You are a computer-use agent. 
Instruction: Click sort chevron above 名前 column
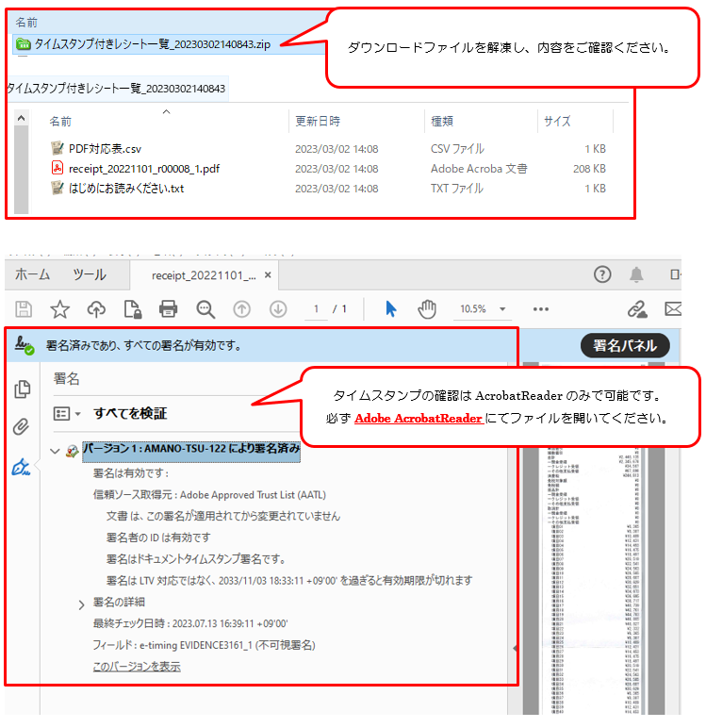tap(166, 112)
